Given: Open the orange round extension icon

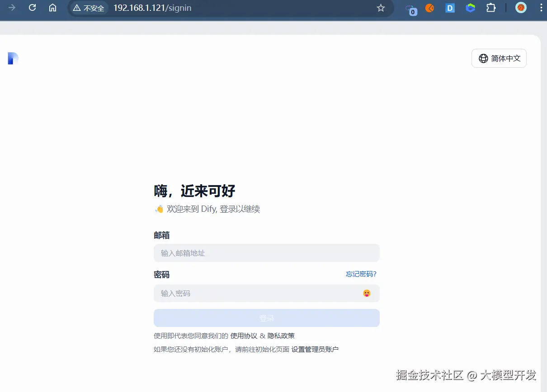Looking at the screenshot, I should point(429,8).
